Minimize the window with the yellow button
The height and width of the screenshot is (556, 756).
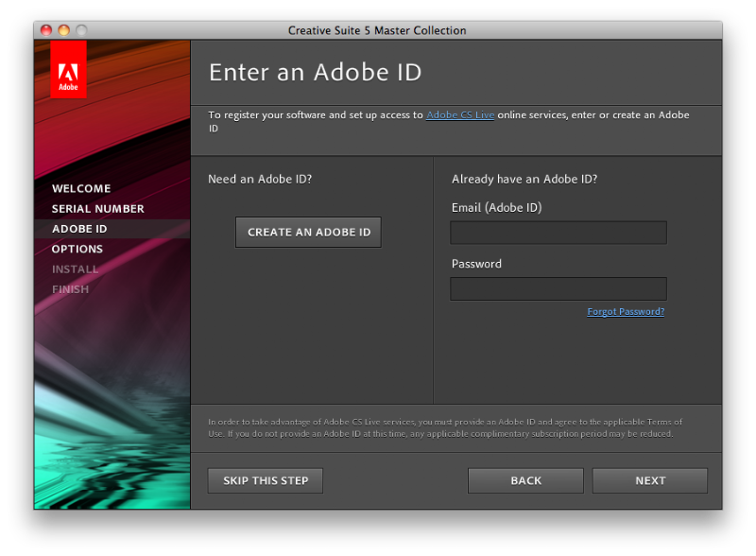63,30
